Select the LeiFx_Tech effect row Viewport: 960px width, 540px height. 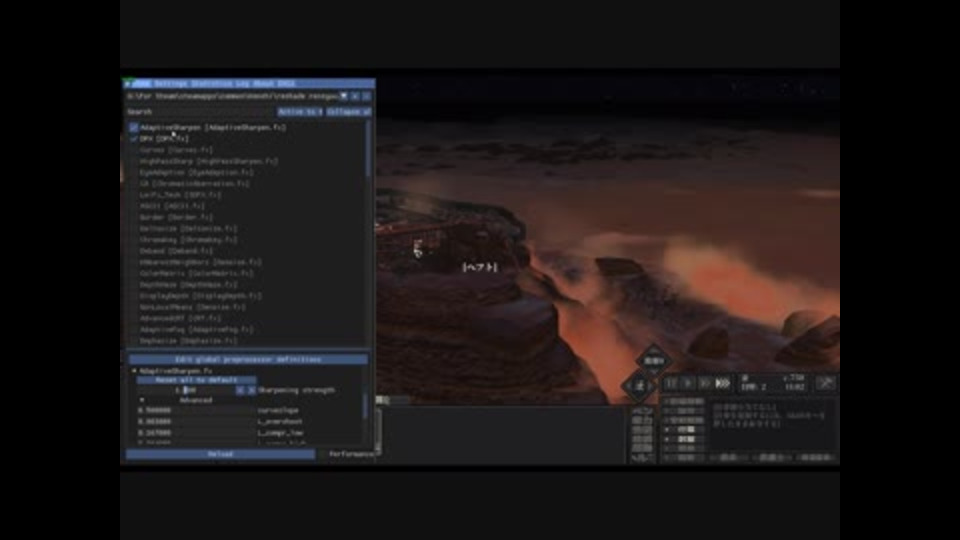[x=181, y=195]
